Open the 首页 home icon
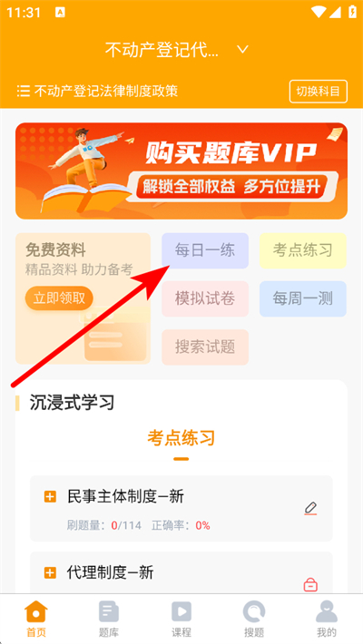This screenshot has width=363, height=644. coord(36,612)
